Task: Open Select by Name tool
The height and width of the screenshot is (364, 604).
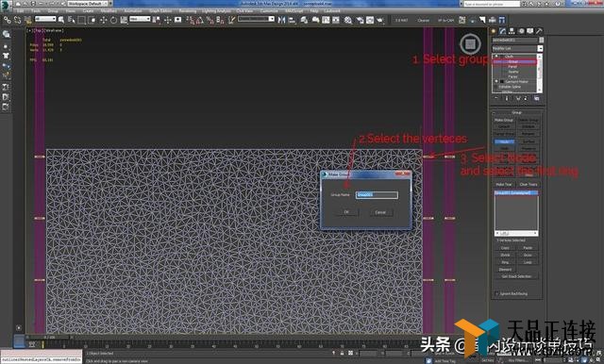Action: pyautogui.click(x=72, y=20)
